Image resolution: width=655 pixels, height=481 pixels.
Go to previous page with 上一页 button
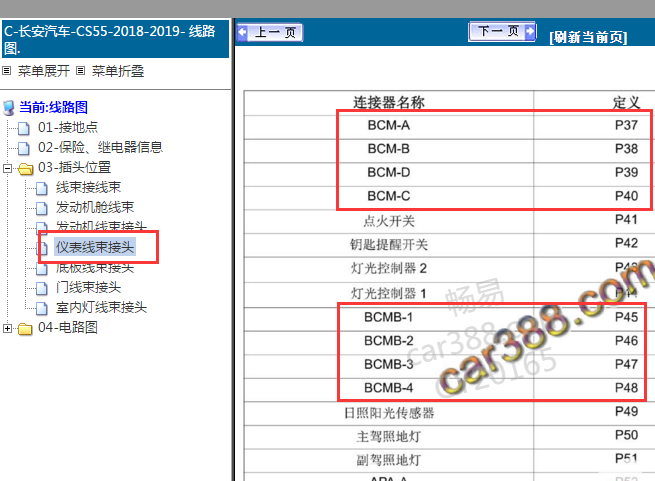coord(270,33)
